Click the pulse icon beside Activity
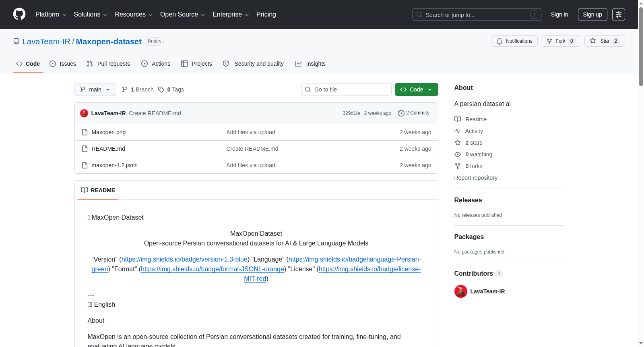The image size is (644, 347). point(458,131)
